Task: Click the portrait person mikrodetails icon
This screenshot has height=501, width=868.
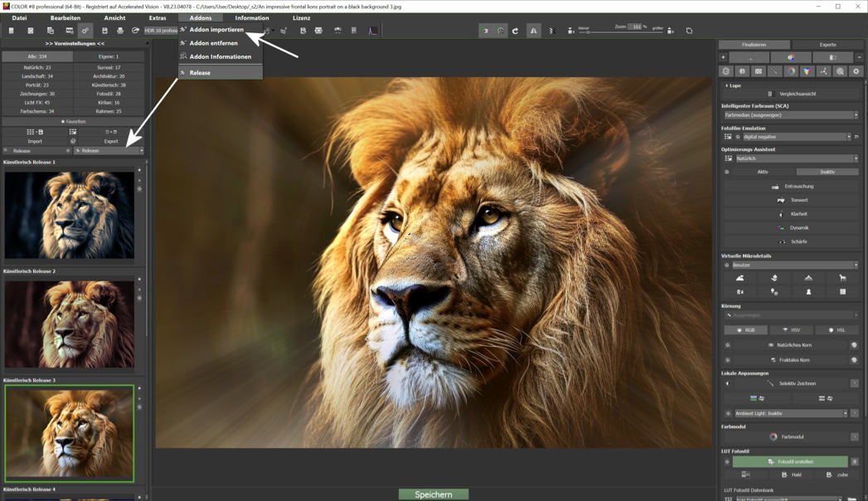Action: [808, 292]
